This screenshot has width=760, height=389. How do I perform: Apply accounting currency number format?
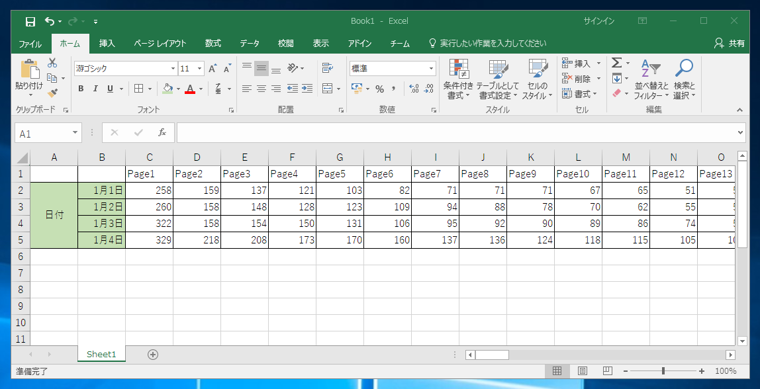(357, 89)
